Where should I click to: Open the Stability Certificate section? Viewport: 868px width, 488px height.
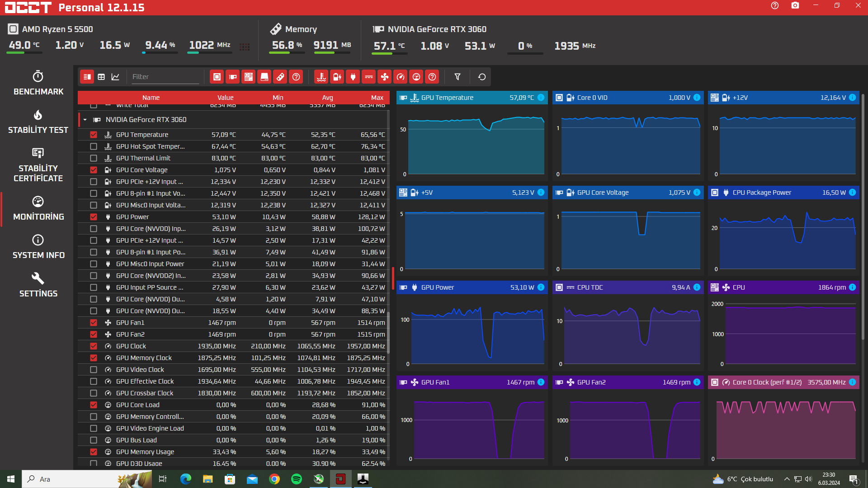(x=38, y=165)
